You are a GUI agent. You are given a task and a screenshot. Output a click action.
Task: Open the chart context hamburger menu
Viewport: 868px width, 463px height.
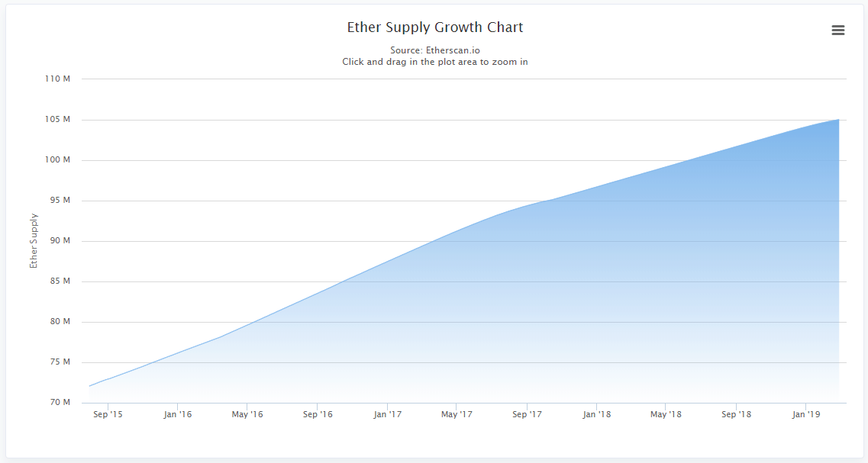[x=838, y=31]
